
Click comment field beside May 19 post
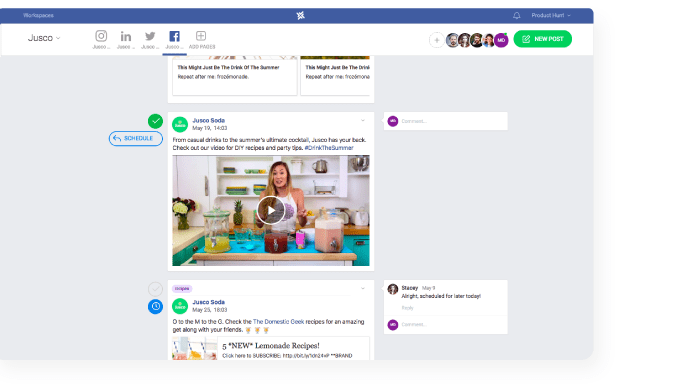(x=453, y=121)
